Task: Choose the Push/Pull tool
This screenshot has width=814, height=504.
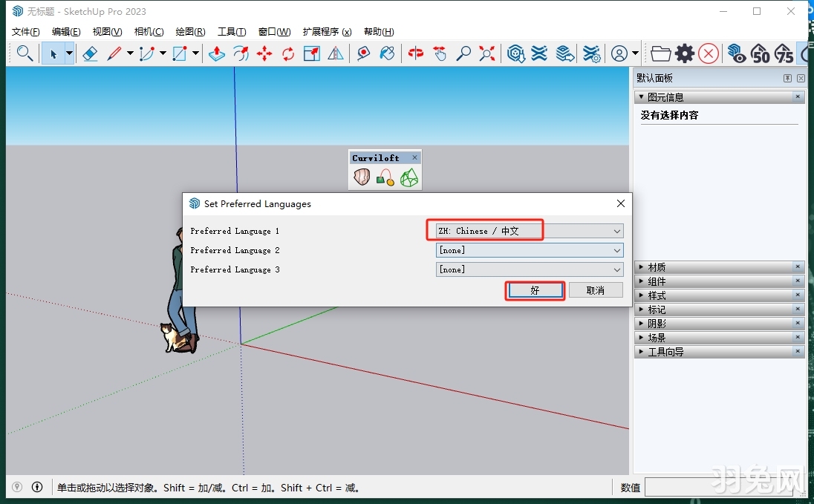Action: click(216, 53)
